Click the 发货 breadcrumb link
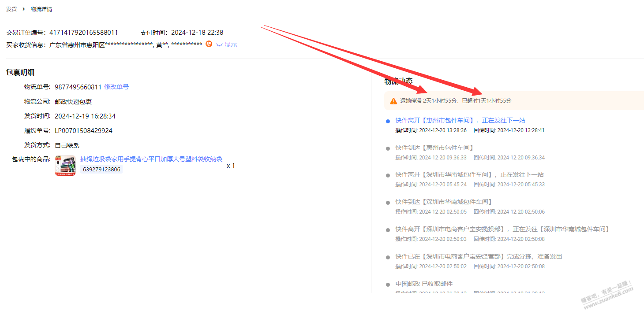This screenshot has height=318, width=644. pos(11,9)
